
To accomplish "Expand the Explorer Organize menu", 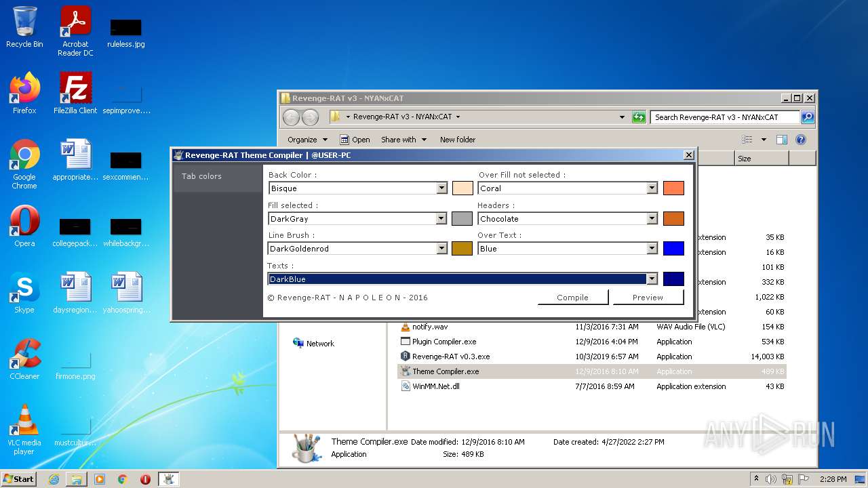I will click(x=307, y=140).
